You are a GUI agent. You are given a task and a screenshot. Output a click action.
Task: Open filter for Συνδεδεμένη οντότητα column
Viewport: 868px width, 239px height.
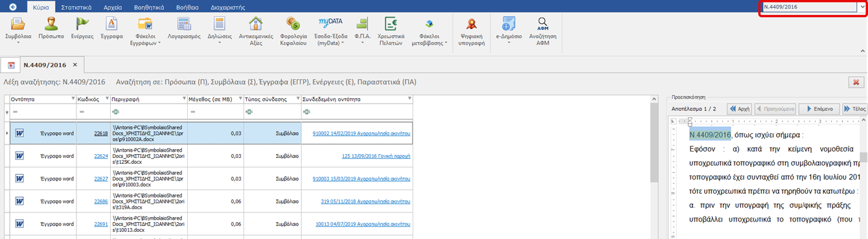[x=410, y=99]
